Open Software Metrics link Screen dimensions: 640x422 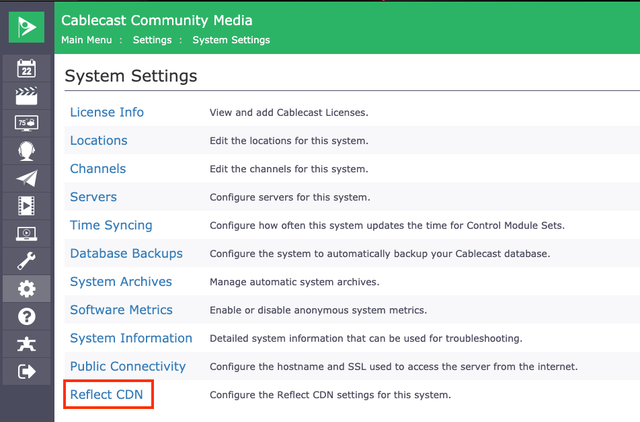click(x=121, y=310)
